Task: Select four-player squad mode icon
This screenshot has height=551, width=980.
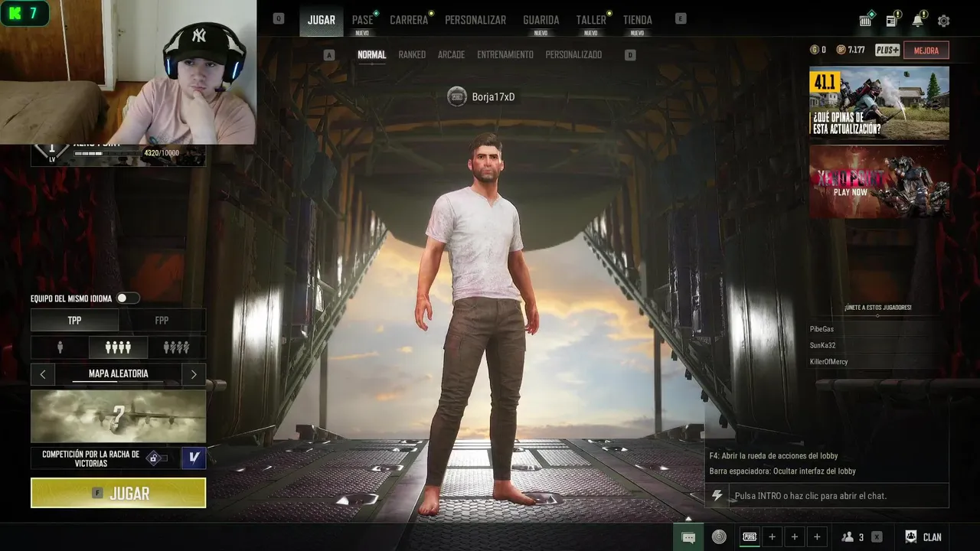Action: pos(118,347)
